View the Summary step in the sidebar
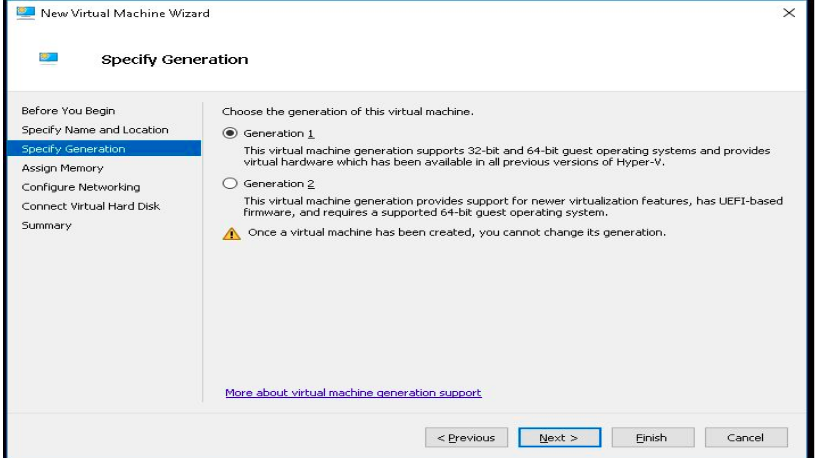The image size is (819, 458). (47, 225)
